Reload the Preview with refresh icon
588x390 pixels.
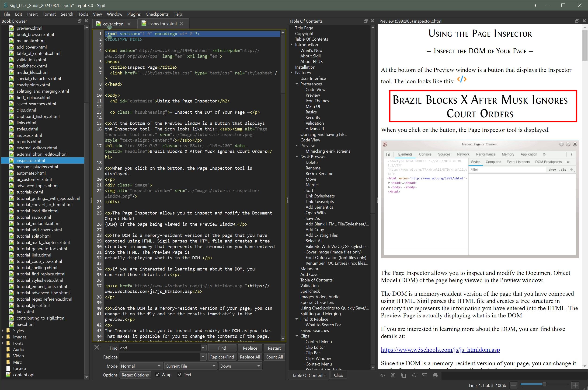coord(414,375)
